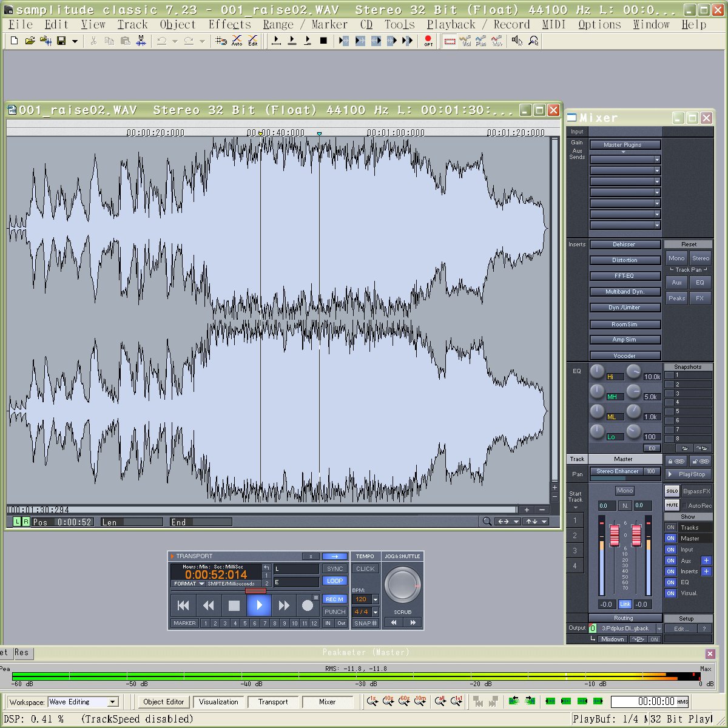This screenshot has height=728, width=728.
Task: Open the BPM tempo dropdown arrow
Action: [376, 599]
